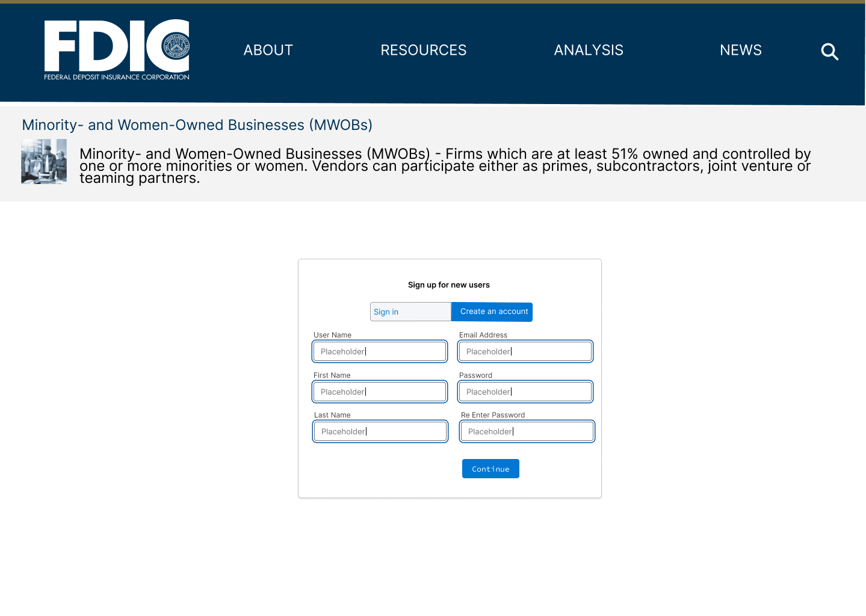866x616 pixels.
Task: Open the search magnifier icon
Action: tap(830, 52)
